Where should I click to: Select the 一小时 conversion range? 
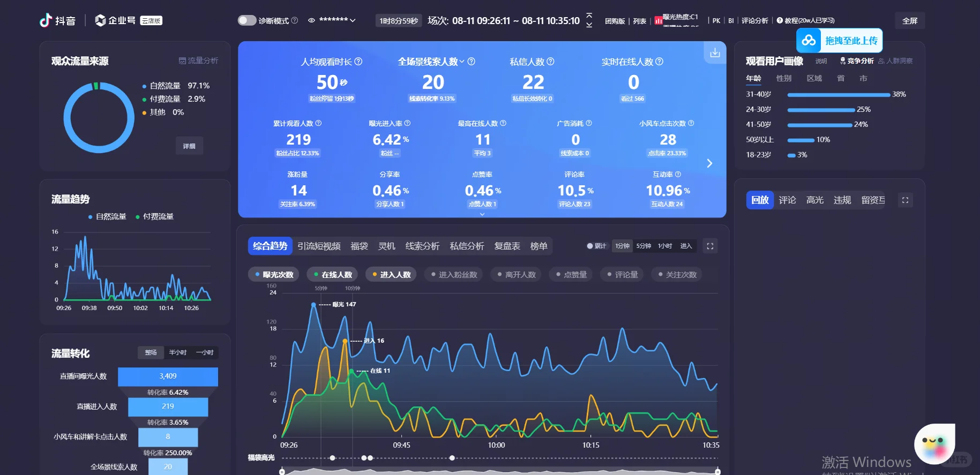205,352
